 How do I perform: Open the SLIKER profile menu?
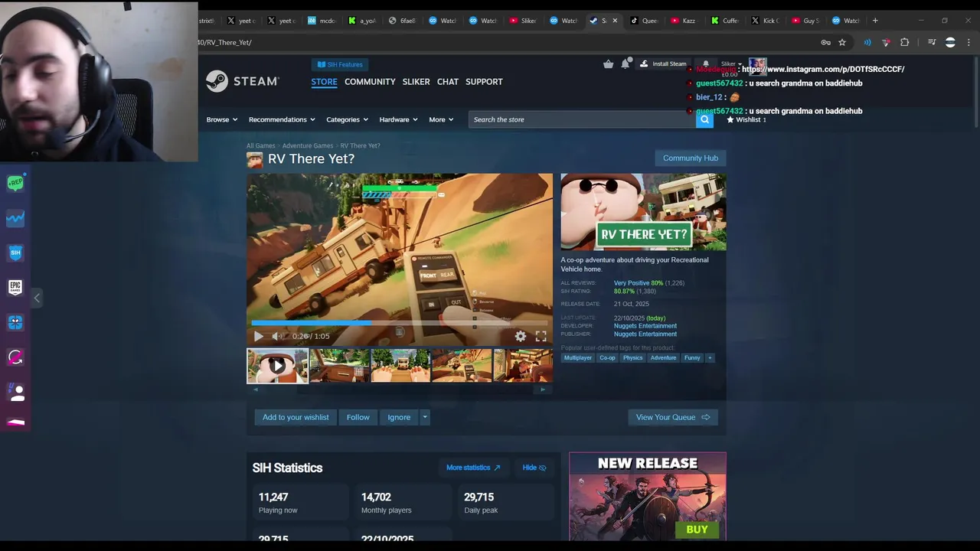[x=416, y=82]
